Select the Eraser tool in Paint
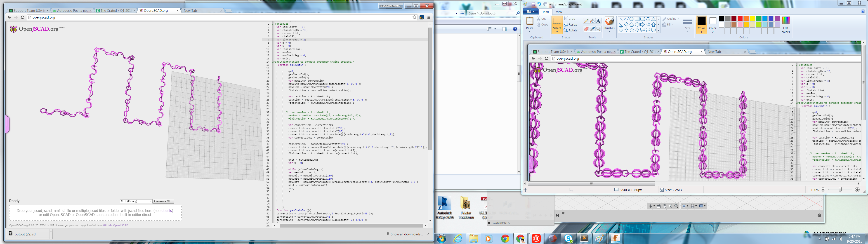Screen dimensions: 868x244 (586, 29)
